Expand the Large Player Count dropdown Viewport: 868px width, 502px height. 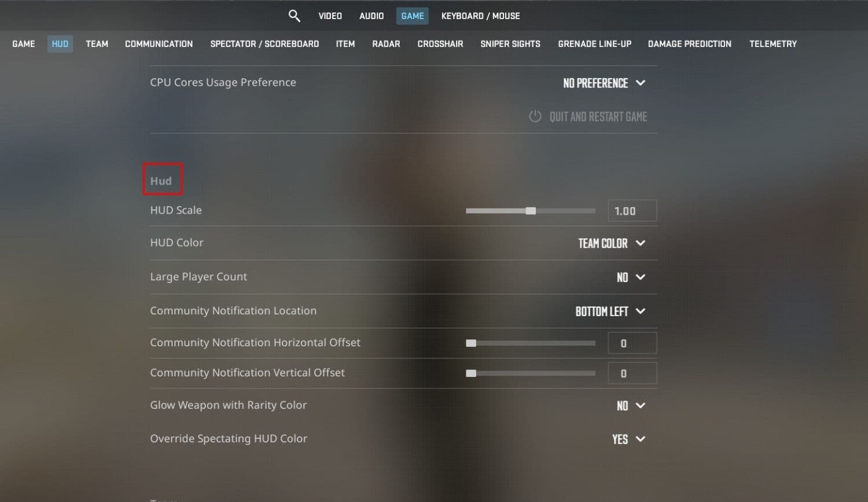point(631,277)
